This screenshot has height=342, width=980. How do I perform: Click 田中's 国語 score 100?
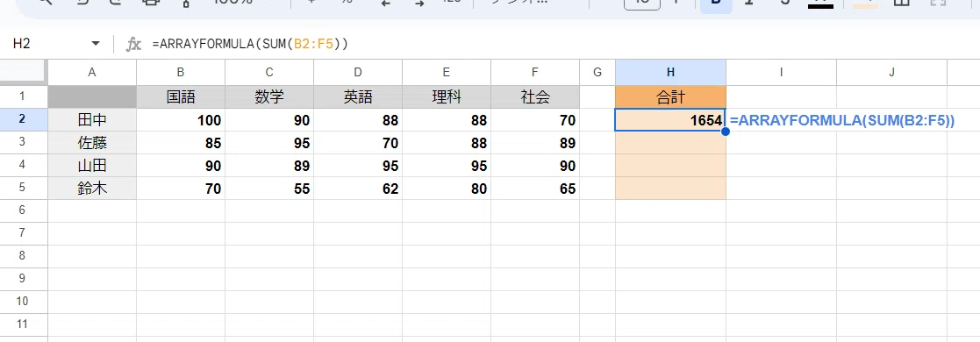click(181, 120)
